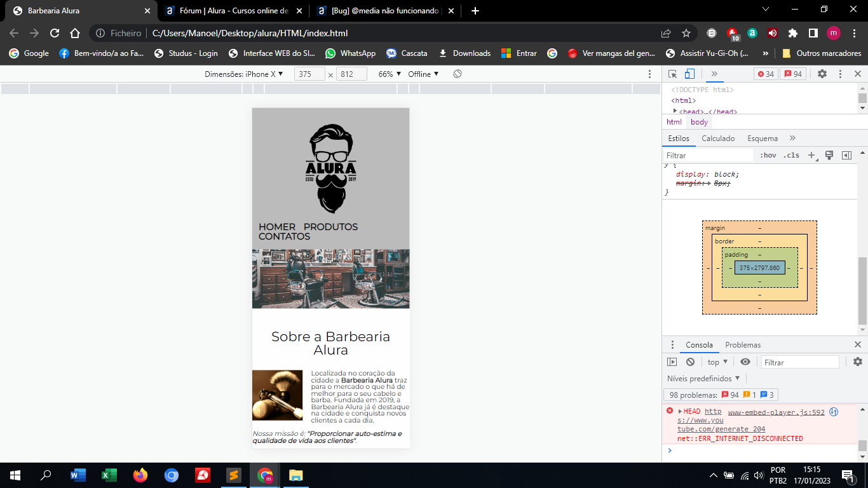Open the extensions puzzle menu
The image size is (868, 488).
pos(793,33)
